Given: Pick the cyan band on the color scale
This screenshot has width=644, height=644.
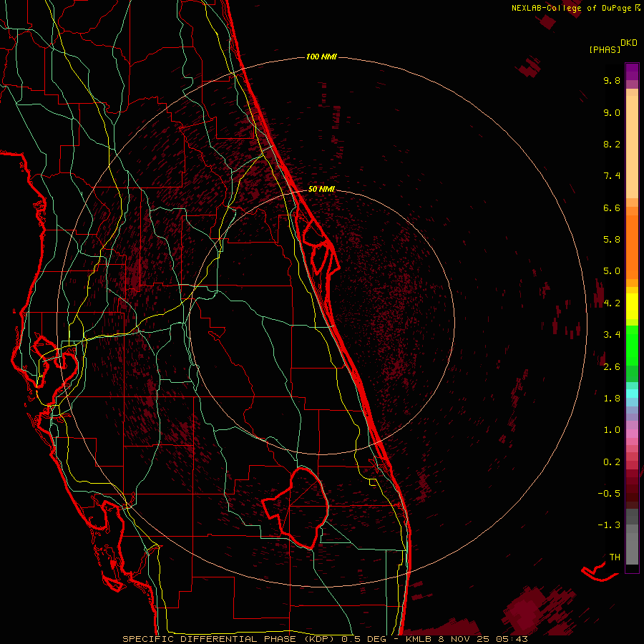Looking at the screenshot, I should [x=632, y=394].
